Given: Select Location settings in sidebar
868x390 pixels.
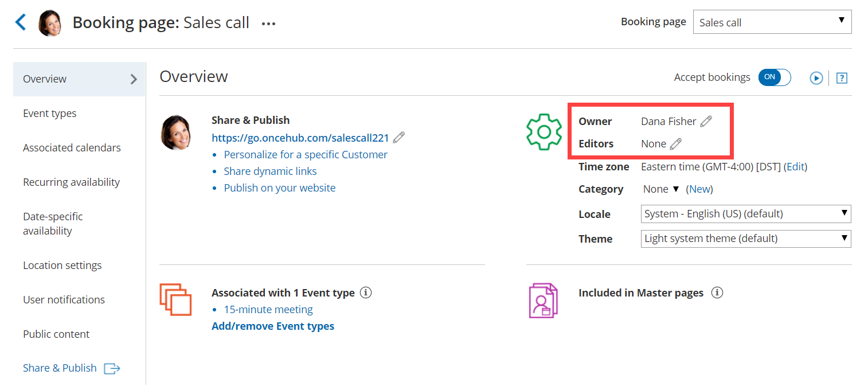Looking at the screenshot, I should click(x=62, y=266).
